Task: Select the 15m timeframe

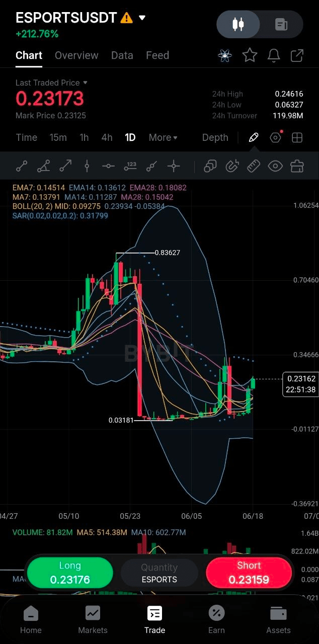Action: (58, 137)
